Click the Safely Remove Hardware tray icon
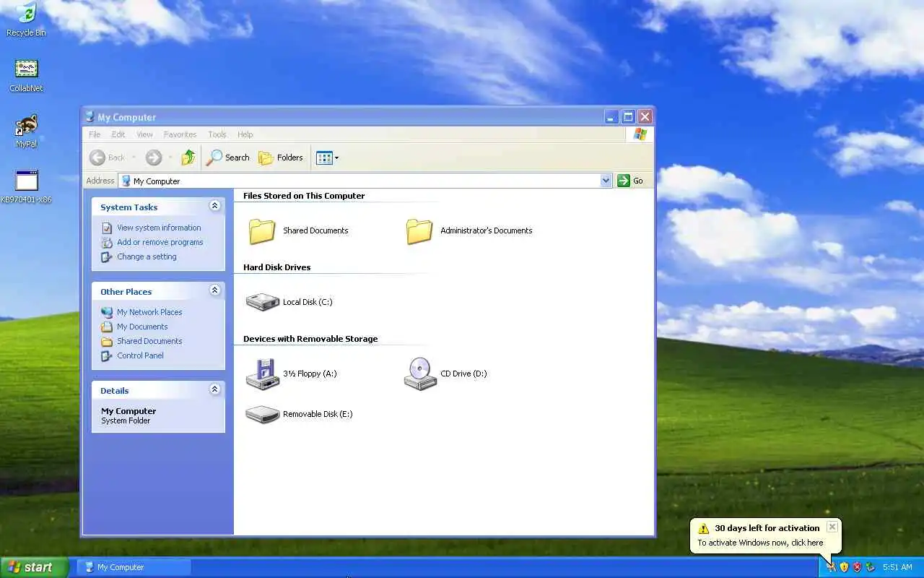Viewport: 924px width, 578px height. [870, 567]
